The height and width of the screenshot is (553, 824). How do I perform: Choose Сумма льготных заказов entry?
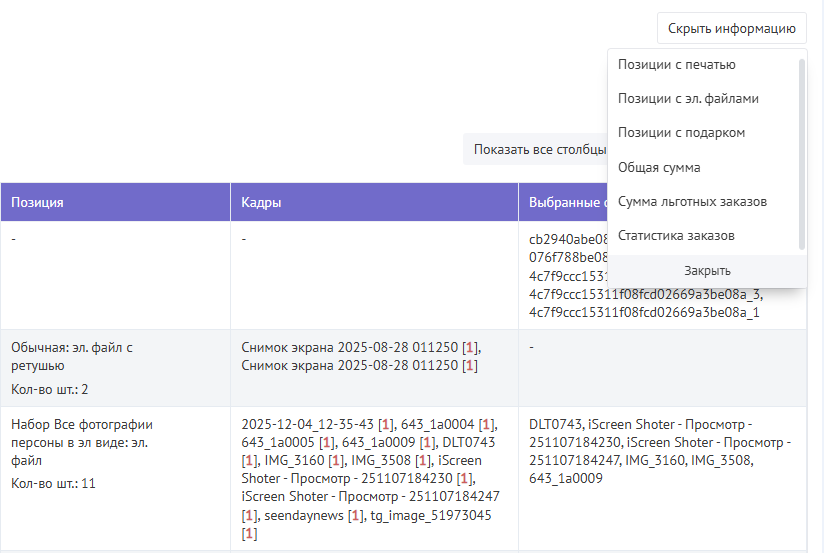(692, 202)
